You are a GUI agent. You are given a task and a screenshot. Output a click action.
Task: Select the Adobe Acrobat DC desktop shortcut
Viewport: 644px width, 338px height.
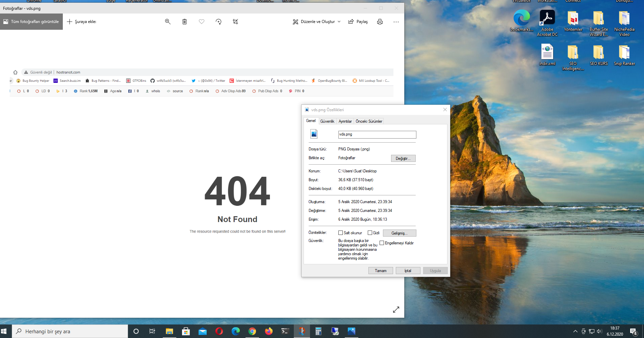[547, 23]
